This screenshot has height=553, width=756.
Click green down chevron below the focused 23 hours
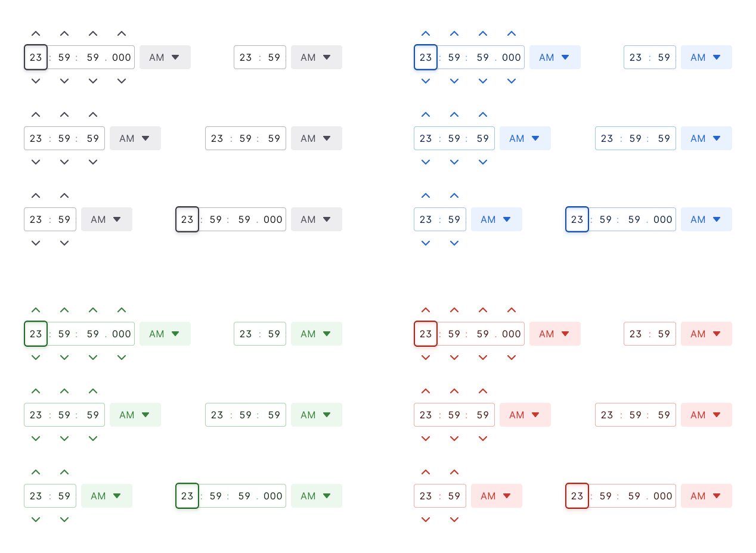[x=36, y=358]
